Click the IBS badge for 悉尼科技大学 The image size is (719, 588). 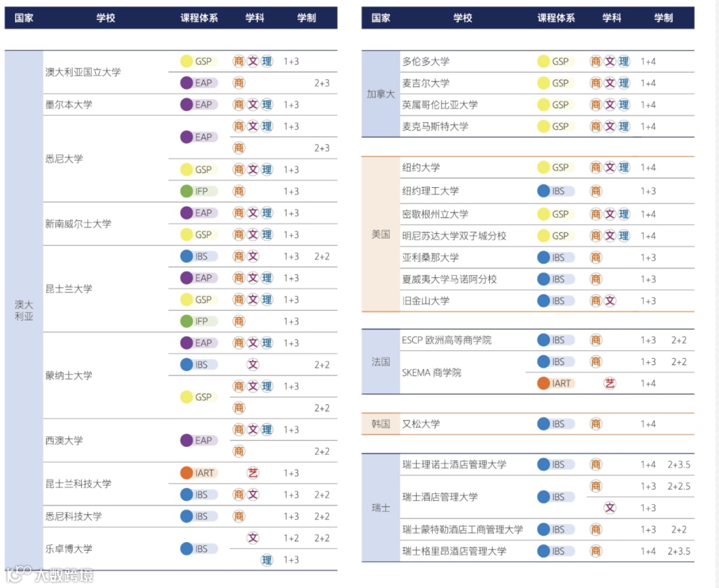point(198,517)
